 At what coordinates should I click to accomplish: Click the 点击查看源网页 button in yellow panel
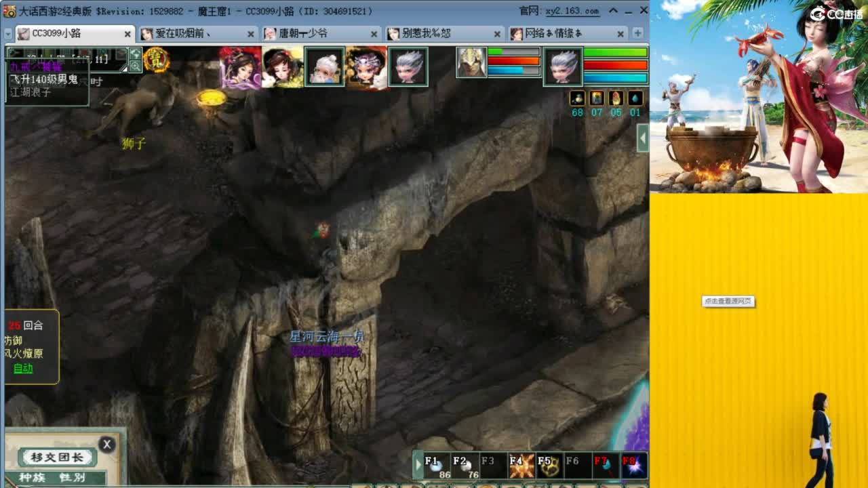(728, 301)
